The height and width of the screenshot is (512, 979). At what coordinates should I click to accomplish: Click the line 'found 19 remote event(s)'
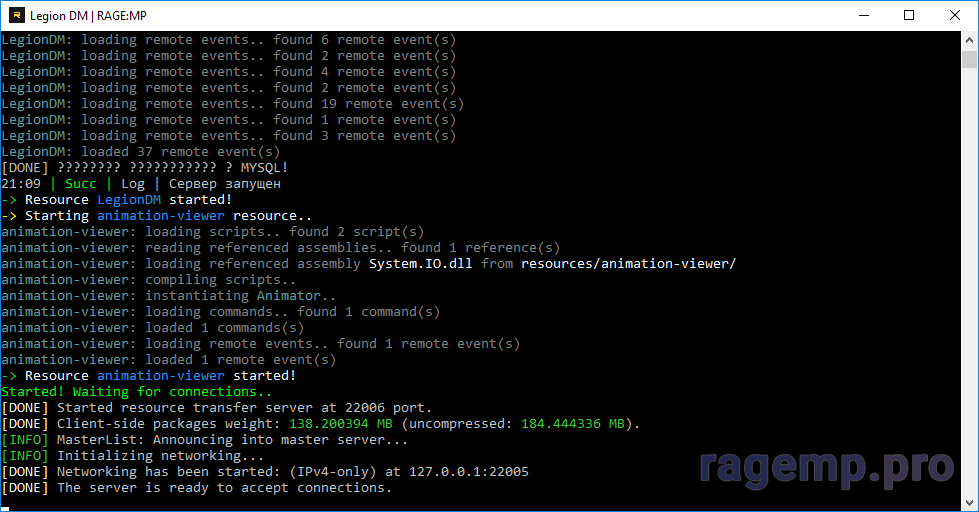pyautogui.click(x=232, y=104)
